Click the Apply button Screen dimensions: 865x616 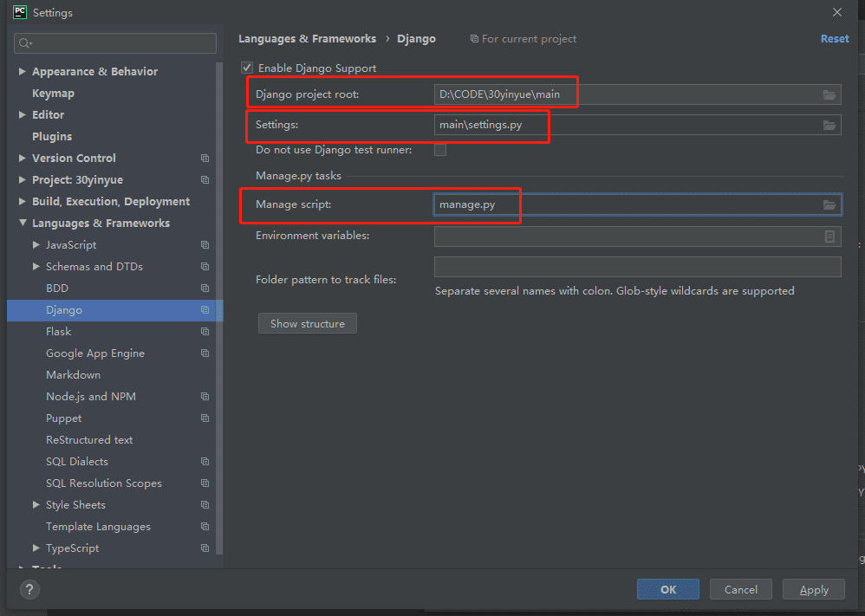pyautogui.click(x=813, y=590)
